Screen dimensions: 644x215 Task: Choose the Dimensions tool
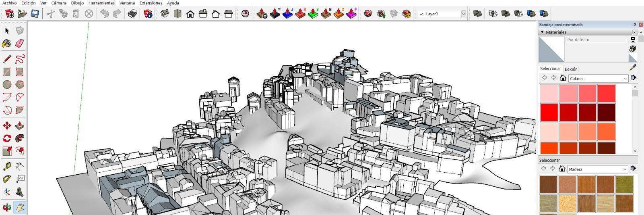coord(20,166)
